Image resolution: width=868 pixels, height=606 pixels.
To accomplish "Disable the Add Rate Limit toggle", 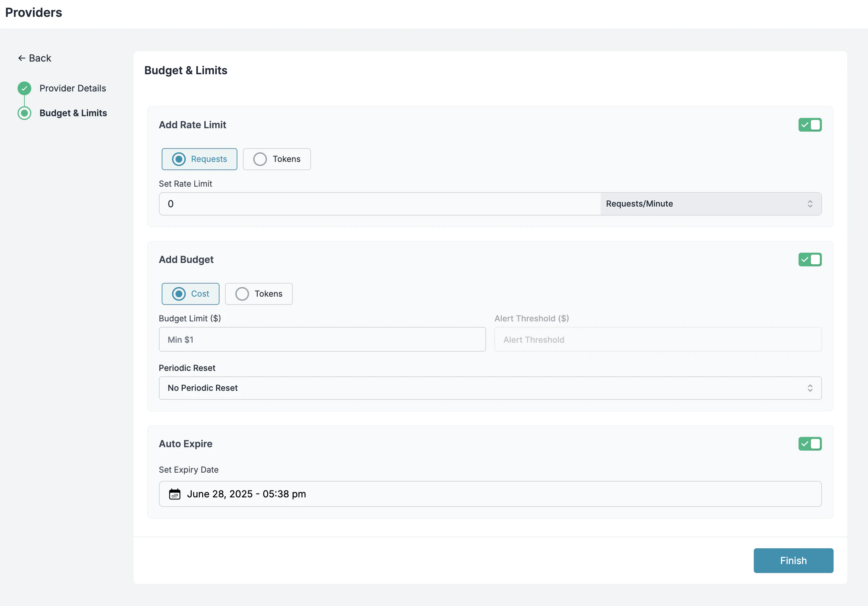I will click(810, 125).
